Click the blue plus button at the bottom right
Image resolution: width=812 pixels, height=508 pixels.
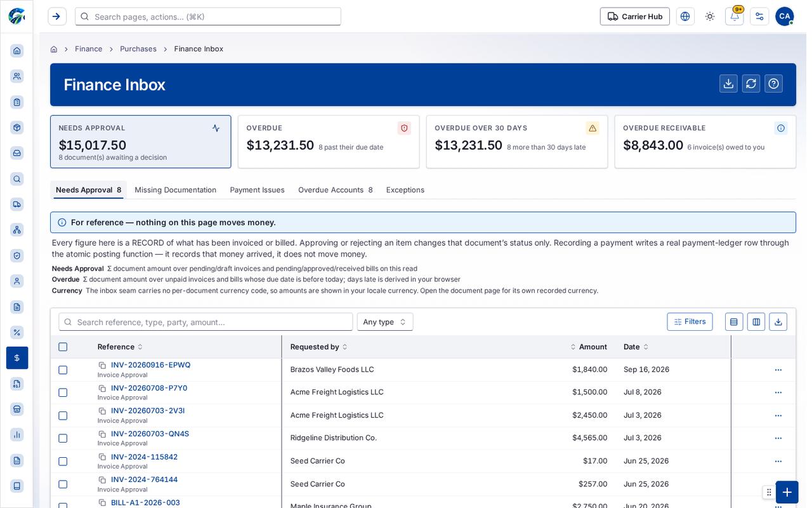click(787, 492)
